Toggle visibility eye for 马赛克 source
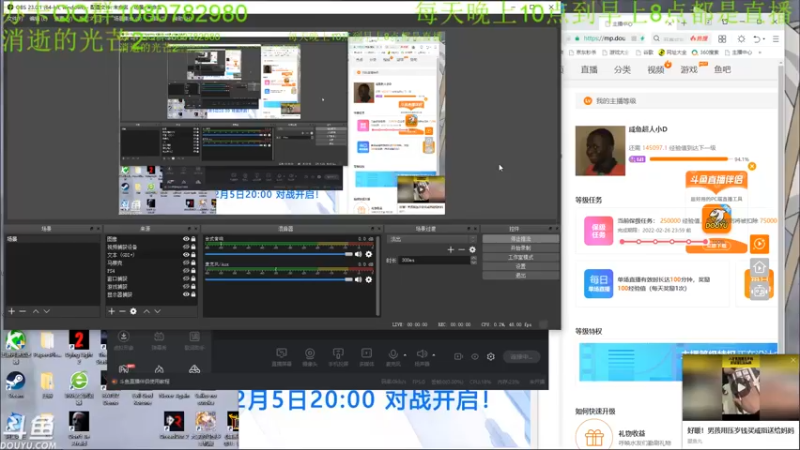The image size is (800, 450). pos(186,263)
